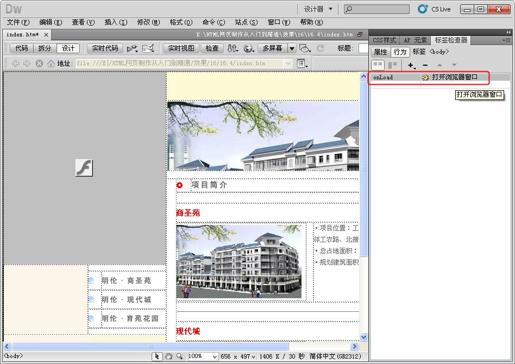Move behavior up with the arrow icon

(440, 65)
